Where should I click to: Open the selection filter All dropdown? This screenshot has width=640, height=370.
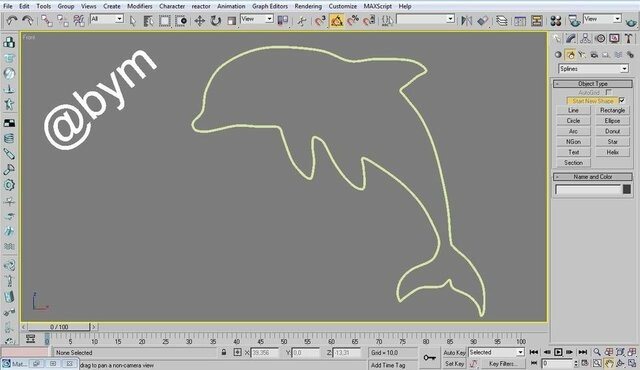107,19
